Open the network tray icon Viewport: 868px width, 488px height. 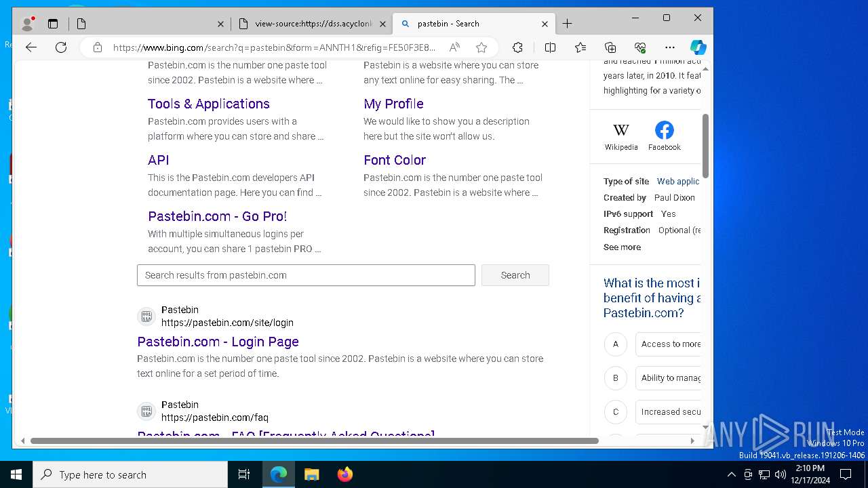tap(764, 474)
